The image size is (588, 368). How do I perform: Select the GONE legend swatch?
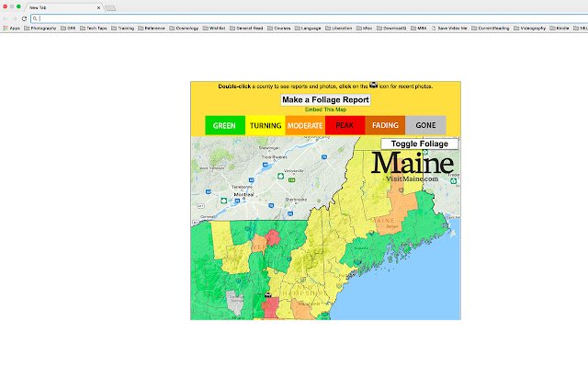(x=425, y=125)
